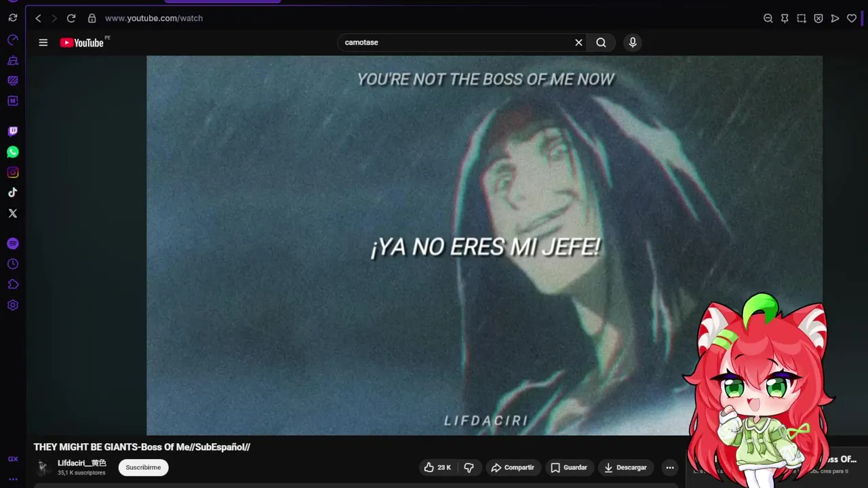Screen dimensions: 868x488
Task: Open more actions via the three-dots button
Action: pos(670,468)
